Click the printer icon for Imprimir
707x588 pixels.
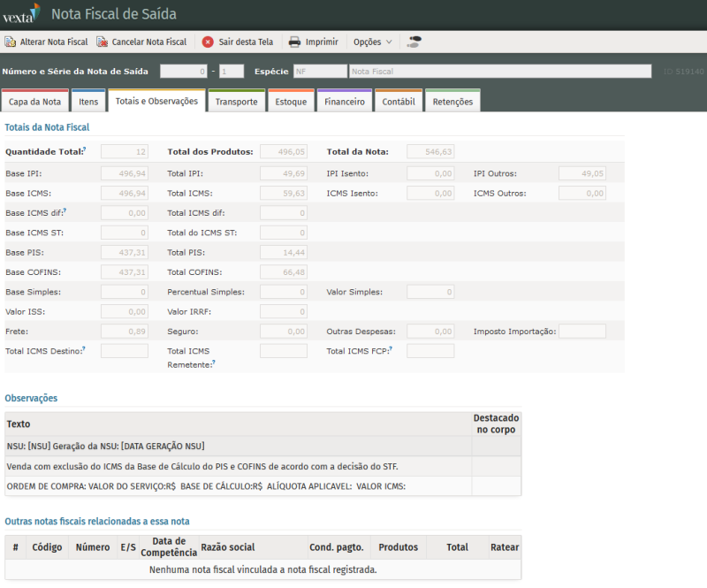click(x=294, y=42)
